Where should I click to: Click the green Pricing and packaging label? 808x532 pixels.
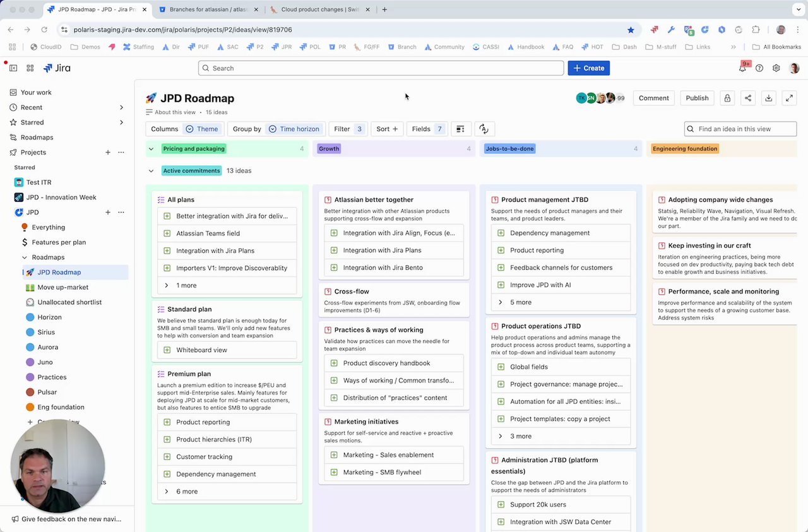[193, 149]
